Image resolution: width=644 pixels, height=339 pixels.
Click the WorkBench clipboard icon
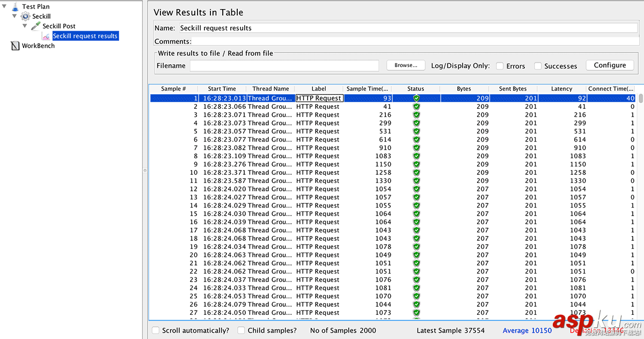[x=16, y=46]
